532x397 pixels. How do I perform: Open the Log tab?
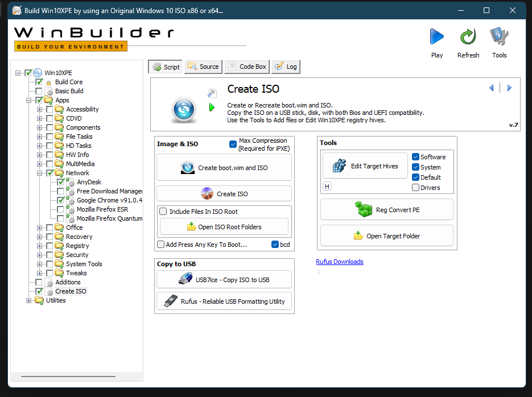(x=286, y=67)
